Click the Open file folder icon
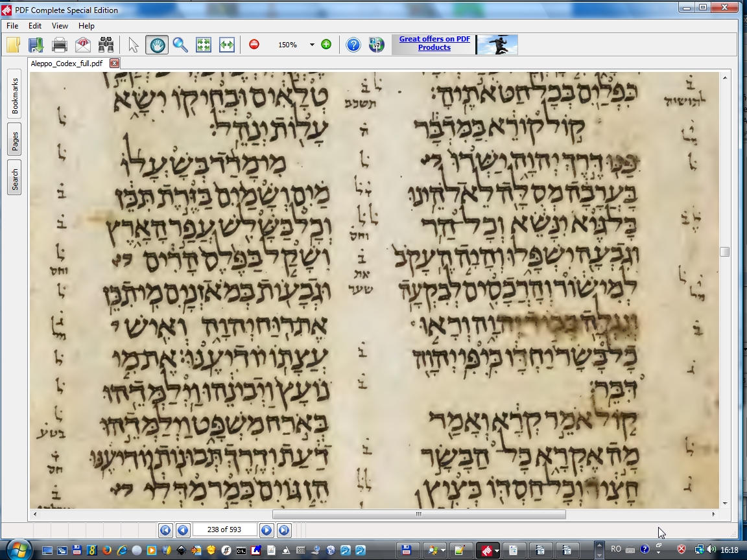This screenshot has height=560, width=747. pos(14,45)
